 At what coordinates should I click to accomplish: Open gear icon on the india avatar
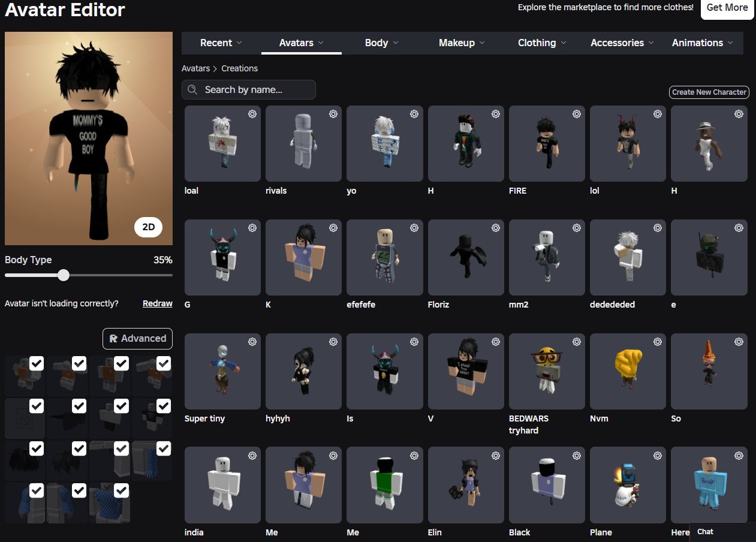(x=252, y=456)
